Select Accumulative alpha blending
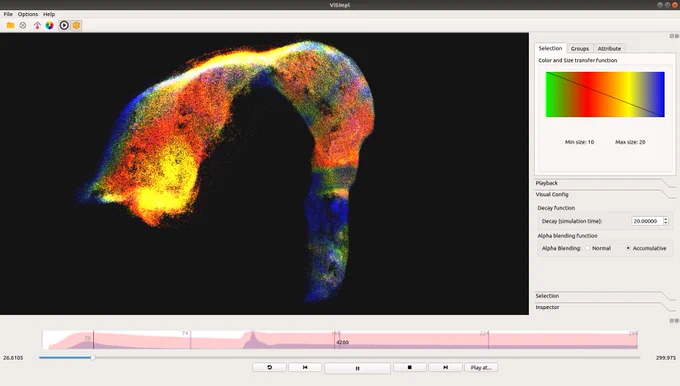 [x=646, y=248]
